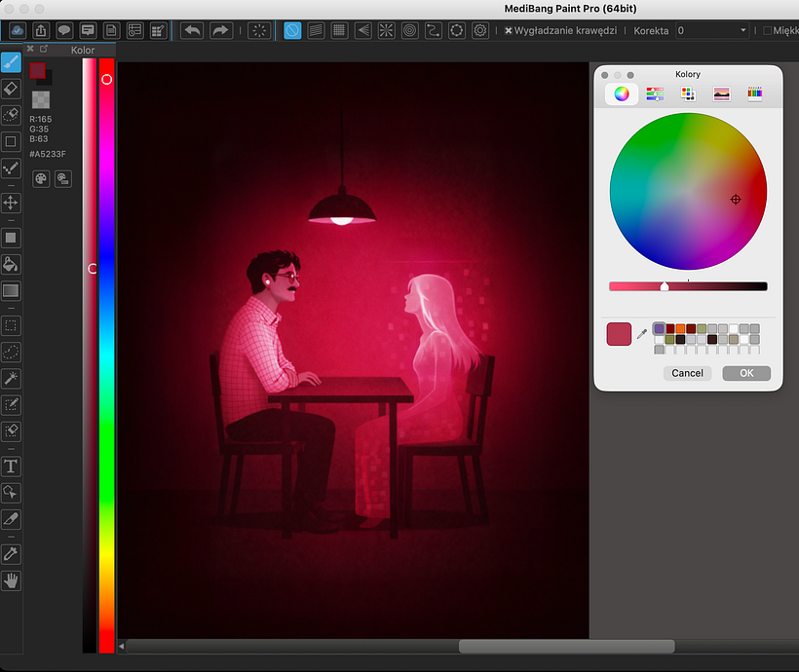Expand the Kolor panel float button
Screen dimensions: 799x672
44,49
